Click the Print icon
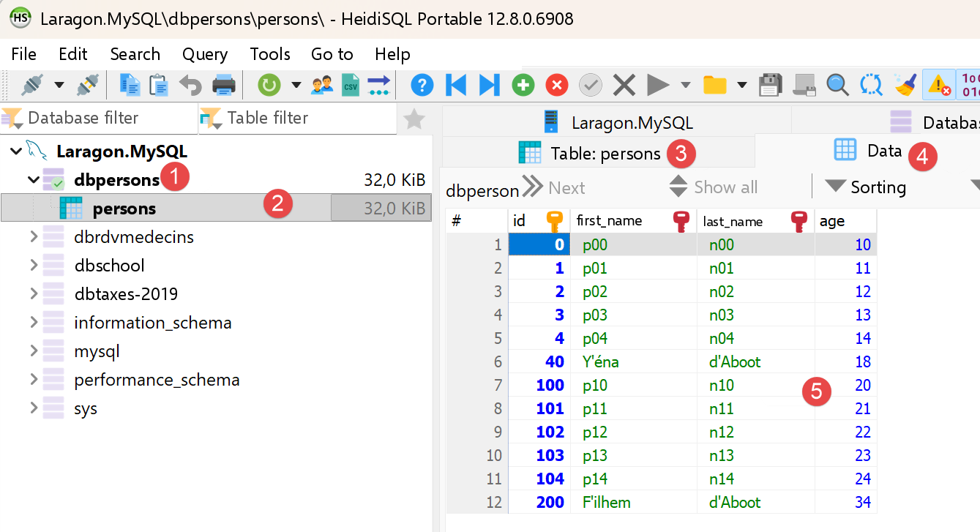 (223, 85)
